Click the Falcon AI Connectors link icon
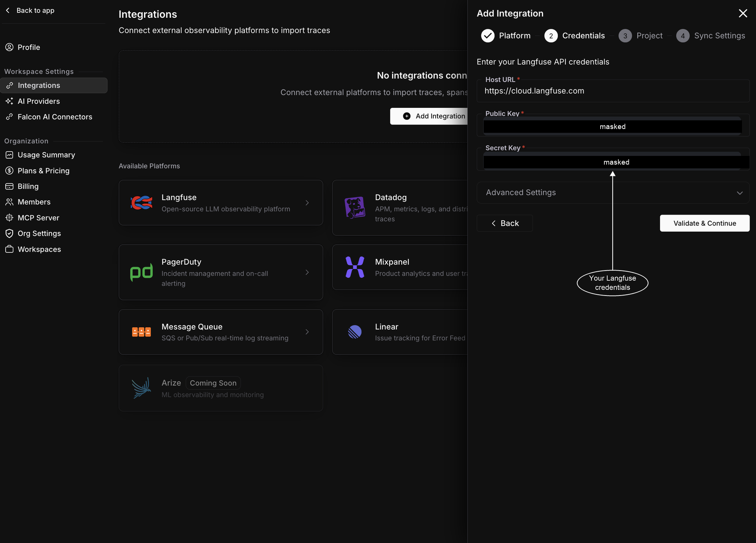 pyautogui.click(x=9, y=117)
